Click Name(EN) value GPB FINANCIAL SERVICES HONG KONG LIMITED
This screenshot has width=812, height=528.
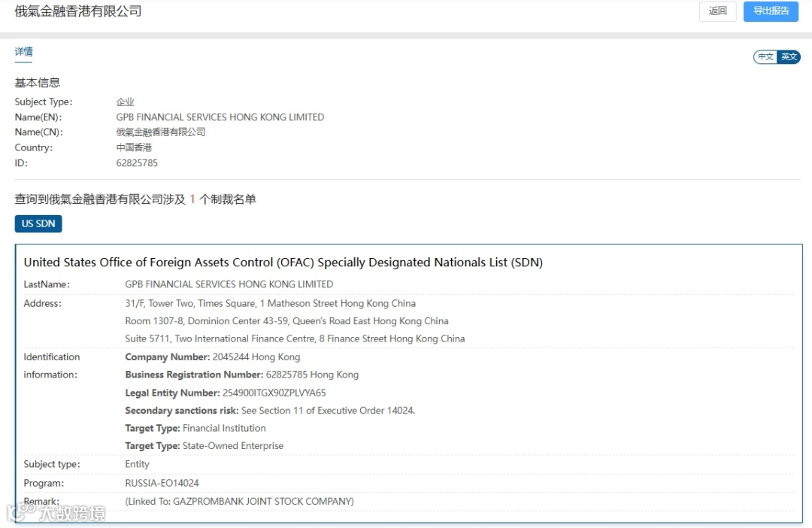pos(220,117)
